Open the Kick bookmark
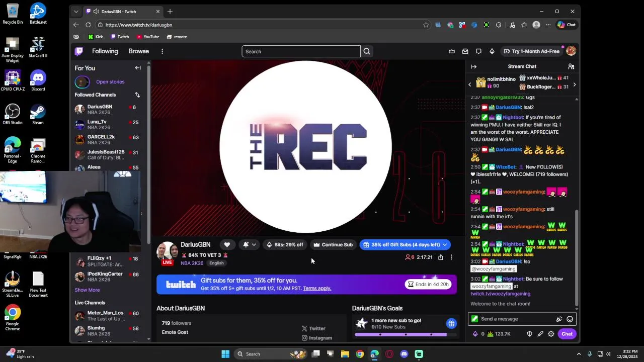The width and height of the screenshot is (644, 362). pyautogui.click(x=96, y=37)
